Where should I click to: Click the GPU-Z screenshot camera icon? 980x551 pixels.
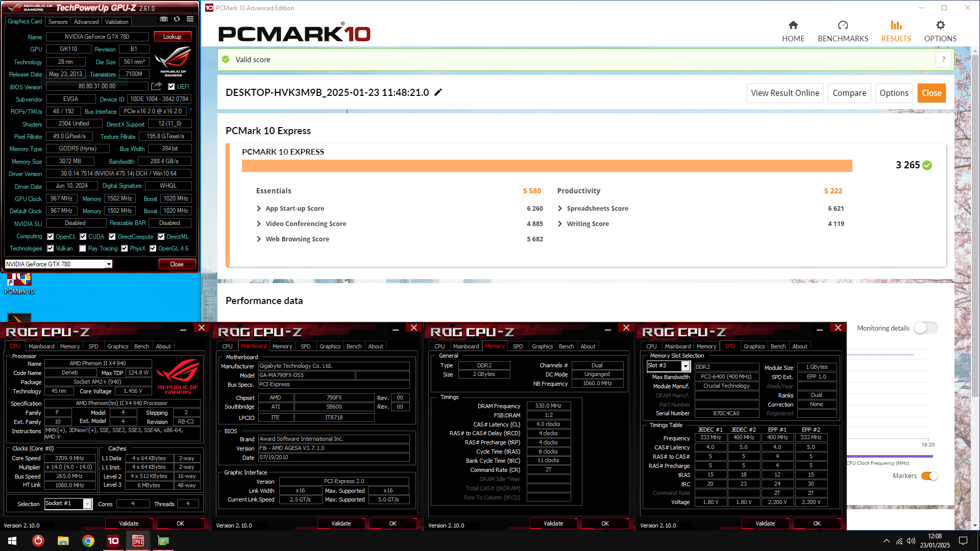[x=163, y=19]
